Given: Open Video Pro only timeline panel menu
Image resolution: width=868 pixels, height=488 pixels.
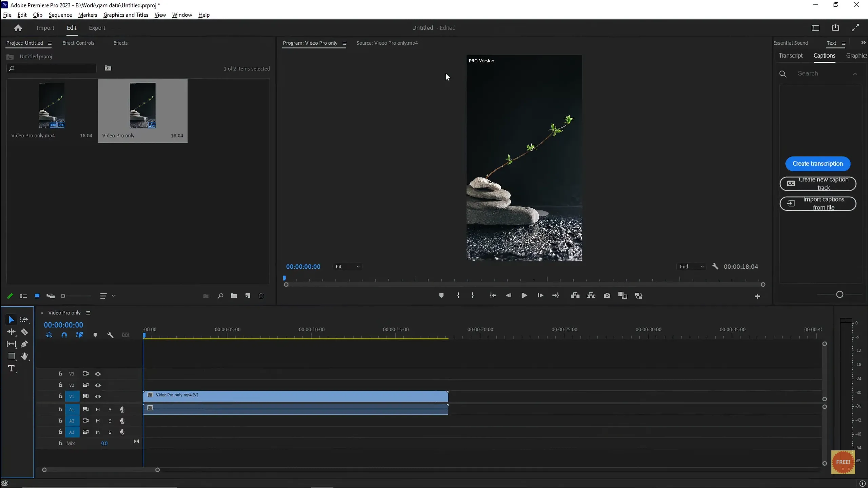Looking at the screenshot, I should point(88,313).
